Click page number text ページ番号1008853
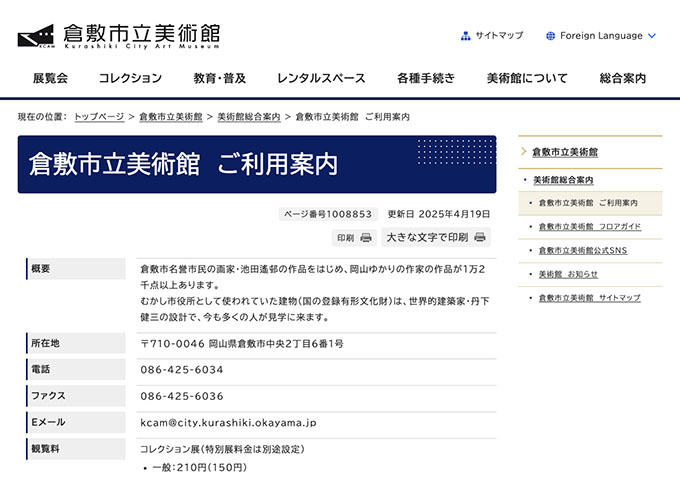This screenshot has height=480, width=680. point(328,214)
